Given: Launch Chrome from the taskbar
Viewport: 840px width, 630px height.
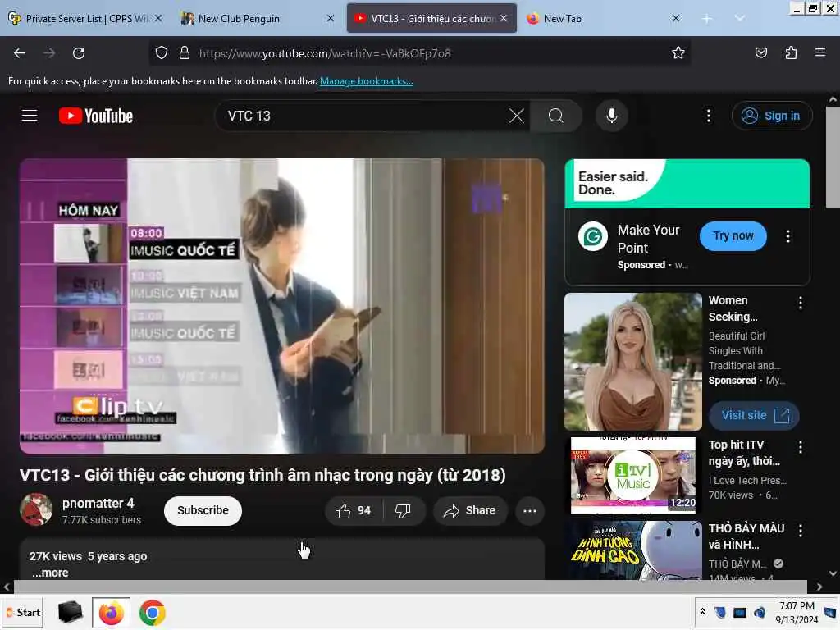Looking at the screenshot, I should 152,612.
